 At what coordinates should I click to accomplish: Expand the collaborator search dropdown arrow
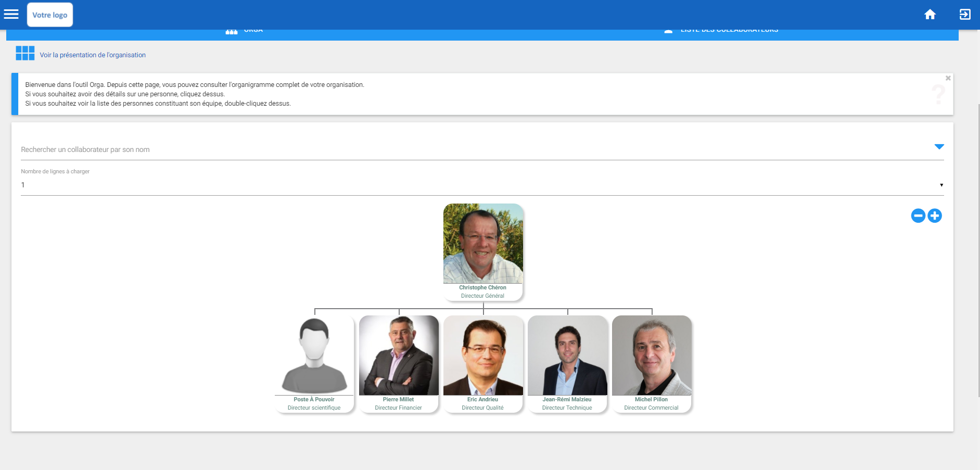click(x=939, y=147)
